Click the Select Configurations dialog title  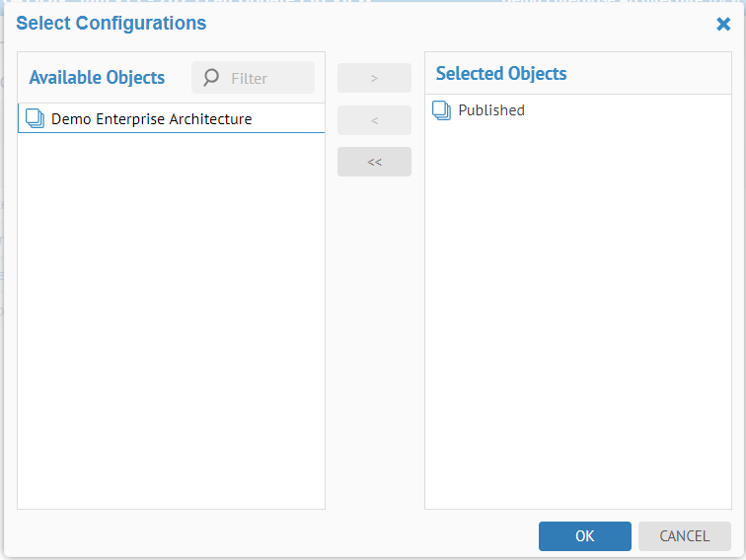[112, 24]
